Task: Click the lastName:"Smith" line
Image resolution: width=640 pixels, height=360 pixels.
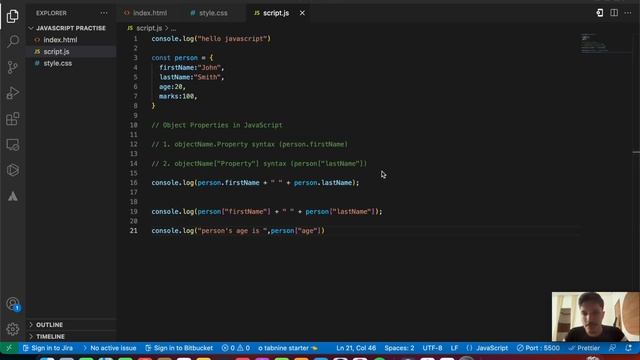Action: [x=192, y=77]
